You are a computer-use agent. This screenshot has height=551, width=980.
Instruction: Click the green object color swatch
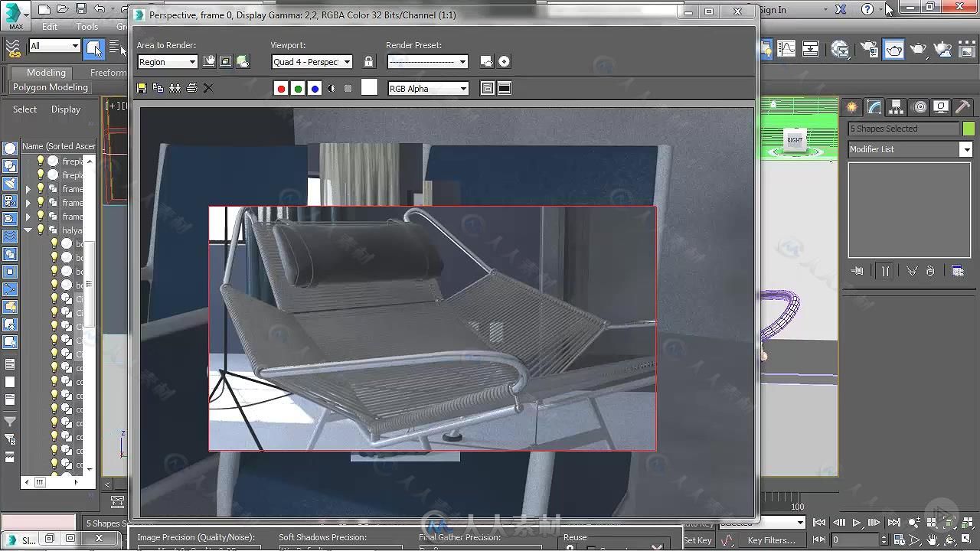click(969, 129)
